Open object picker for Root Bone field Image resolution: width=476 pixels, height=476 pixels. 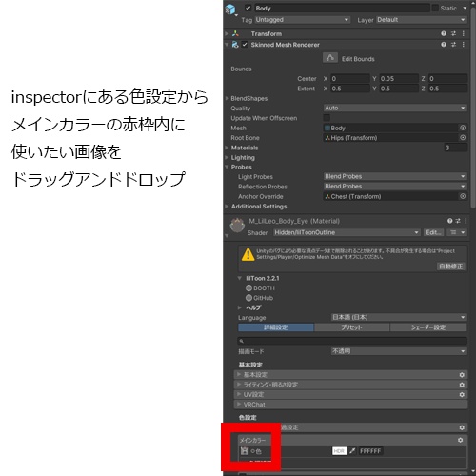point(463,137)
